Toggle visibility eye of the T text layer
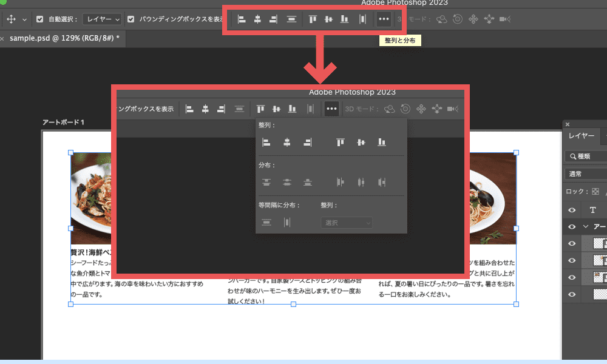Image resolution: width=607 pixels, height=364 pixels. [x=572, y=210]
